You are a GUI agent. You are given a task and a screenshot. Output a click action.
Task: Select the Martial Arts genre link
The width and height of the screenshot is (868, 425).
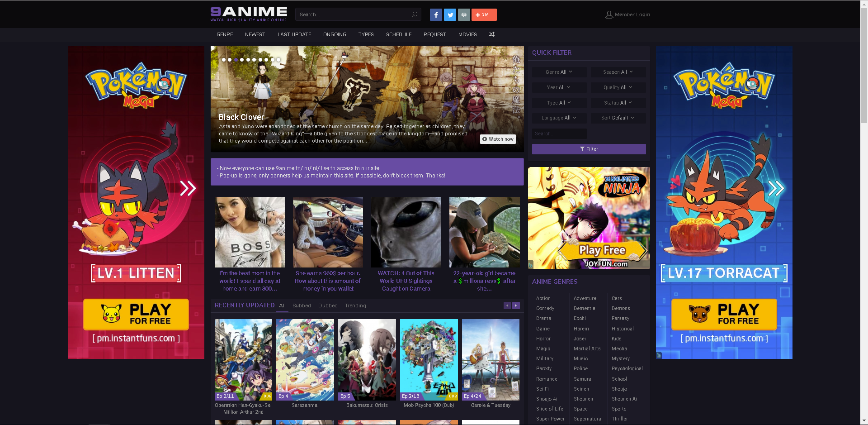pyautogui.click(x=587, y=349)
